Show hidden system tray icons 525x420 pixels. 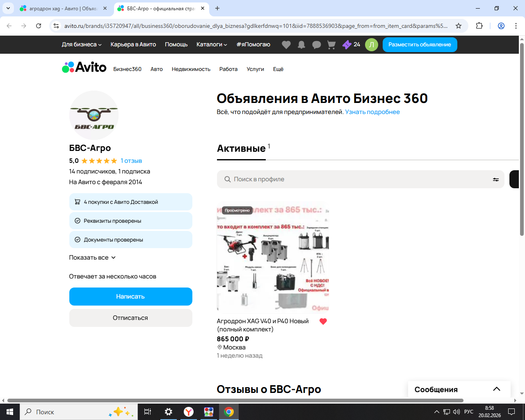coord(436,412)
